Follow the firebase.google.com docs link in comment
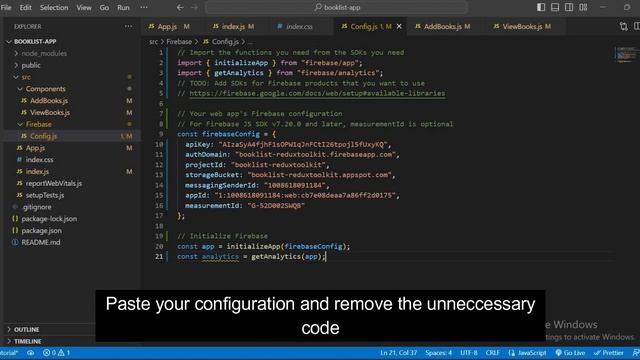640x360 pixels. [317, 93]
